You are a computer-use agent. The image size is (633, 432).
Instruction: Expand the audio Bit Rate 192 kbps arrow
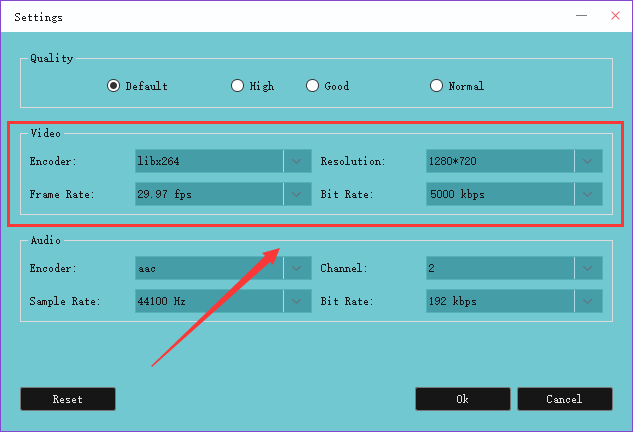[x=588, y=301]
